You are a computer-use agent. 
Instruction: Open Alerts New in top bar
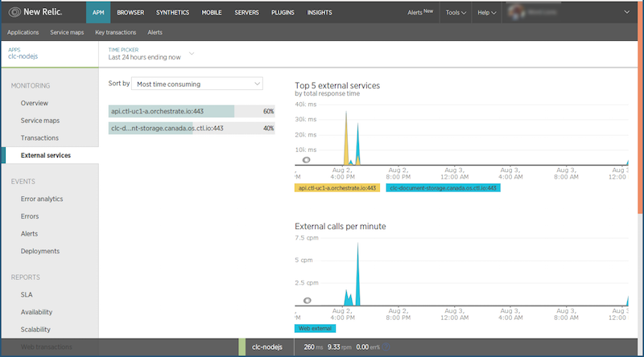(x=420, y=12)
